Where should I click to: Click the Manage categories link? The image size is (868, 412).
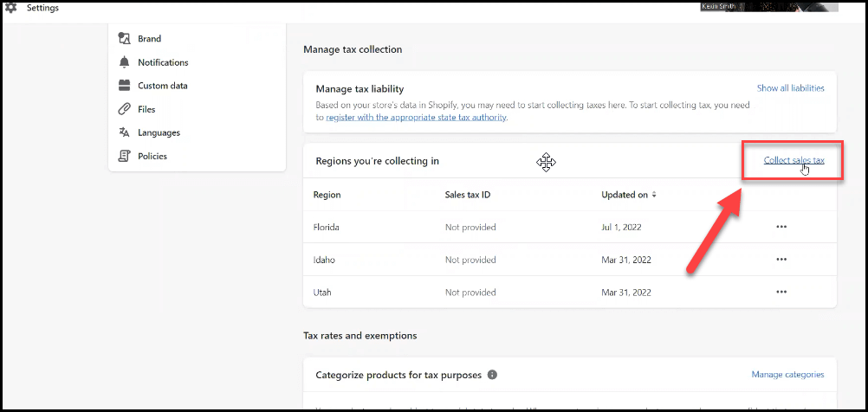point(787,375)
